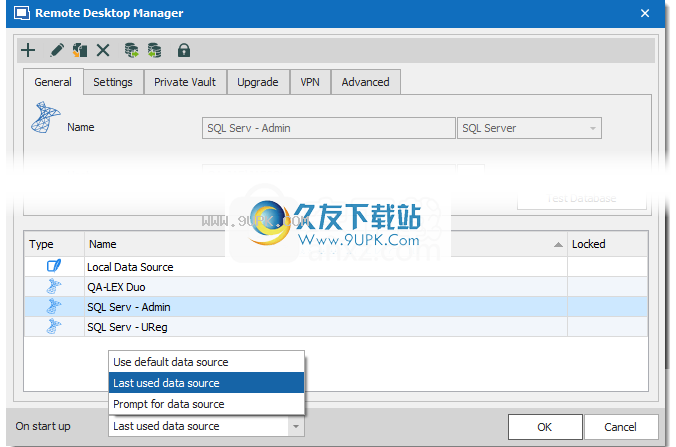Choose Prompt for data source option
This screenshot has height=447, width=676.
point(207,404)
